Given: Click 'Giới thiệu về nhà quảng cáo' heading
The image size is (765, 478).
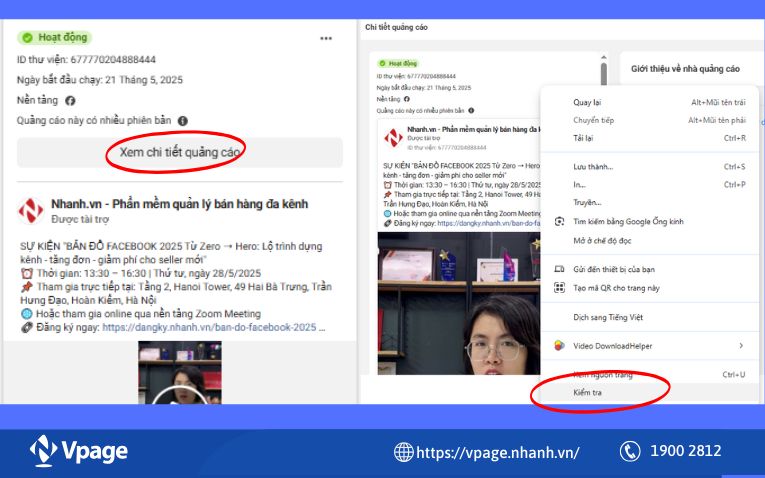Looking at the screenshot, I should 685,69.
